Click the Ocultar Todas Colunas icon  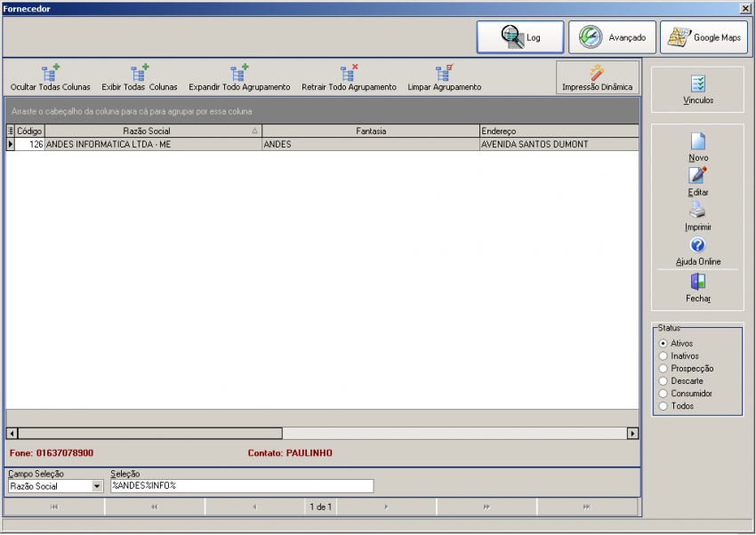(x=51, y=73)
